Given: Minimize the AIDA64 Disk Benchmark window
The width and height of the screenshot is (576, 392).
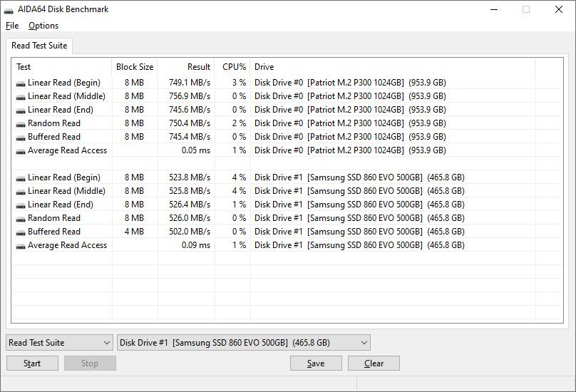Looking at the screenshot, I should click(x=494, y=9).
